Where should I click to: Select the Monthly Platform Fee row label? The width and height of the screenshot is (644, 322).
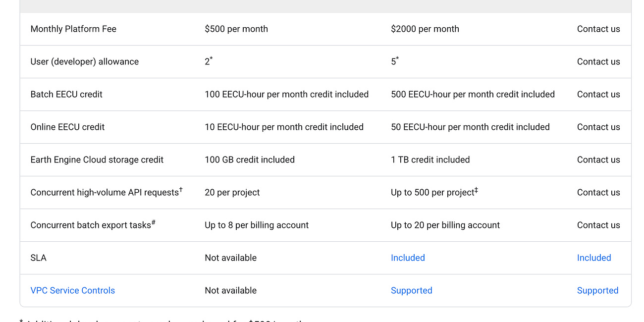[73, 29]
